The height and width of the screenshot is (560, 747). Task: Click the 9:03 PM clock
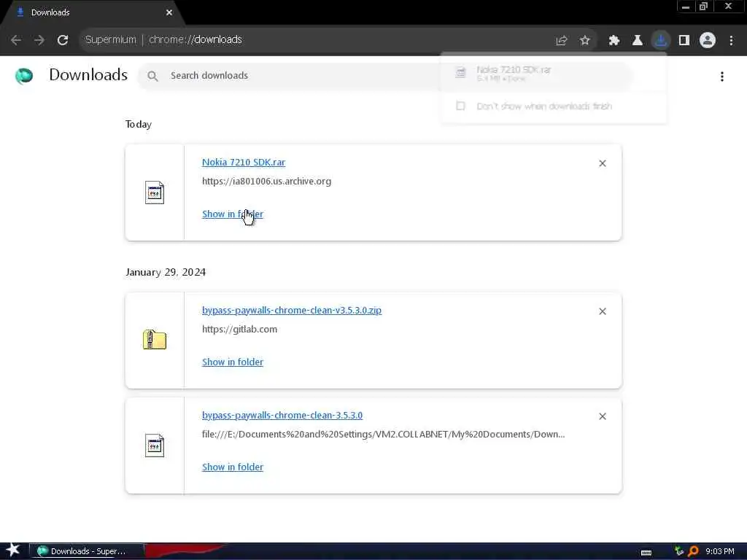point(719,551)
